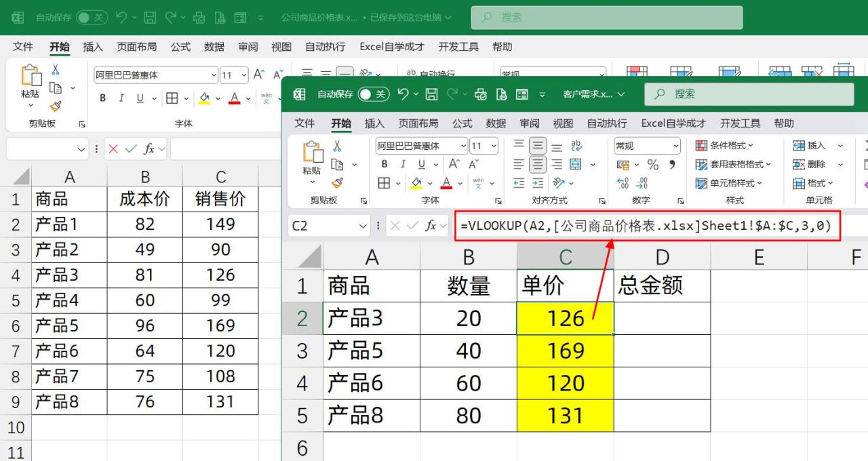
Task: Increase font size in front window
Action: pyautogui.click(x=454, y=164)
